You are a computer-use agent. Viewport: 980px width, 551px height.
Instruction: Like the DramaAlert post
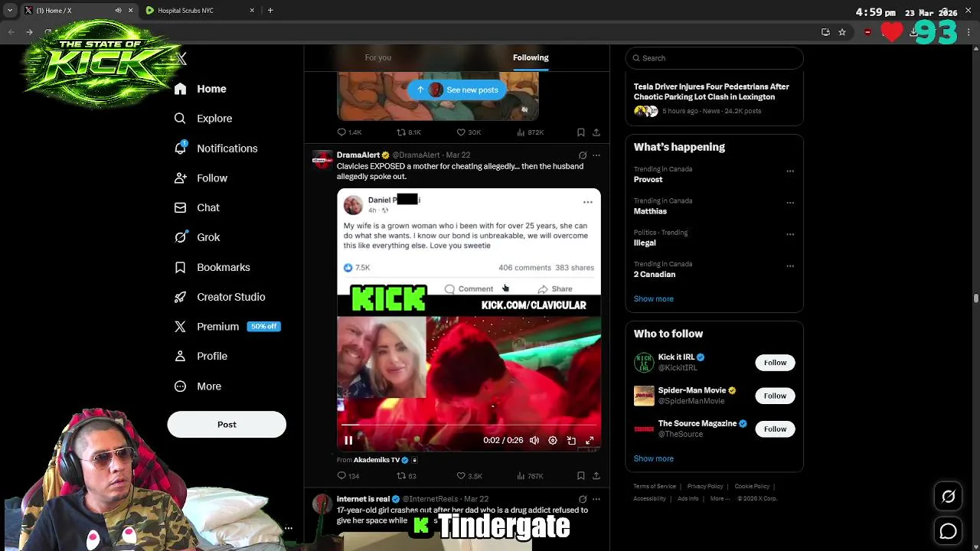click(x=469, y=476)
